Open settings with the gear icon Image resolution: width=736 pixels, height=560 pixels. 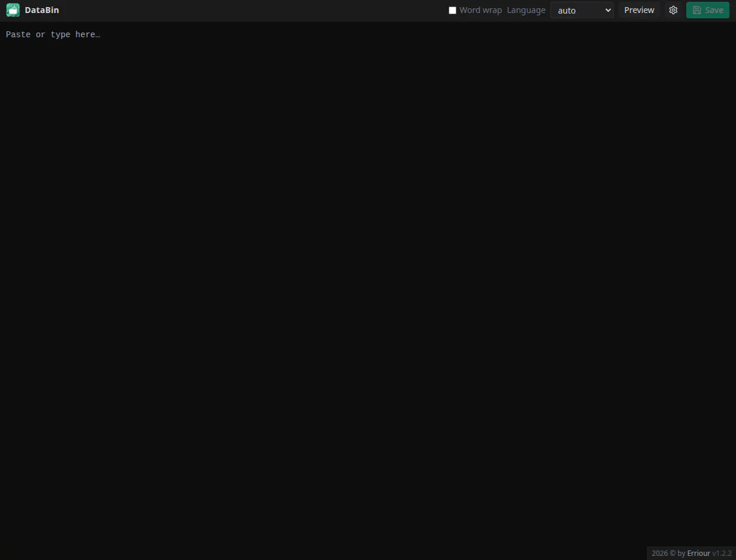(x=673, y=10)
